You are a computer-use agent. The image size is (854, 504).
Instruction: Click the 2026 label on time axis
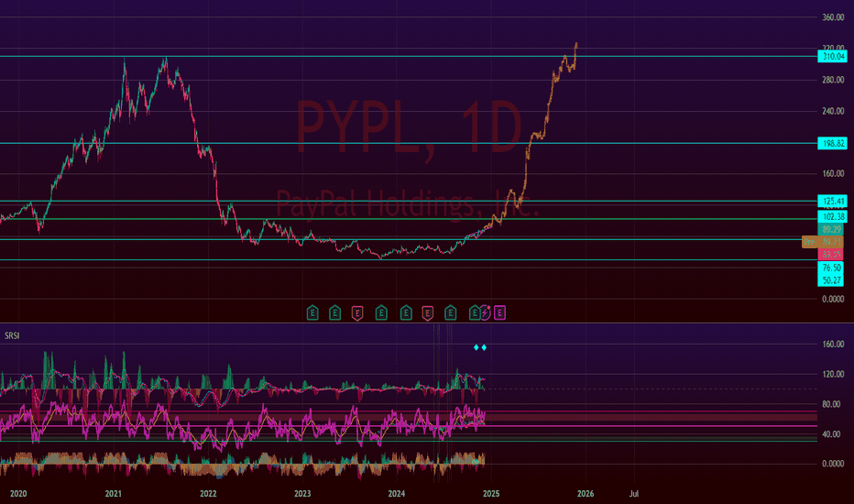(x=586, y=494)
